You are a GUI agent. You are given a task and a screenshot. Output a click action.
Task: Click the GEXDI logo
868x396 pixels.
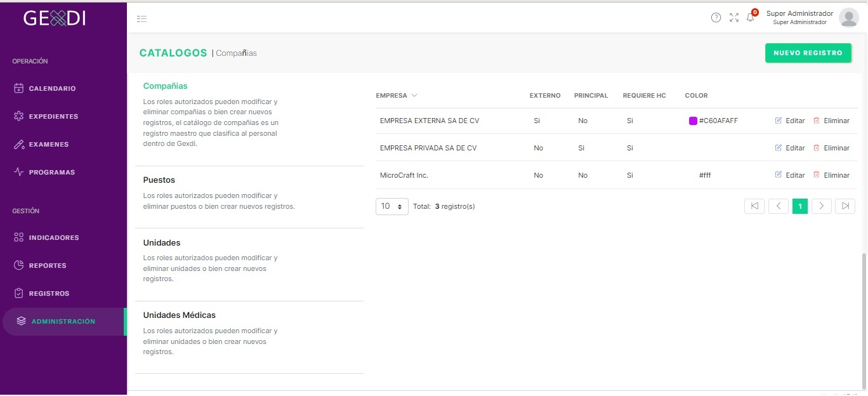pos(55,18)
